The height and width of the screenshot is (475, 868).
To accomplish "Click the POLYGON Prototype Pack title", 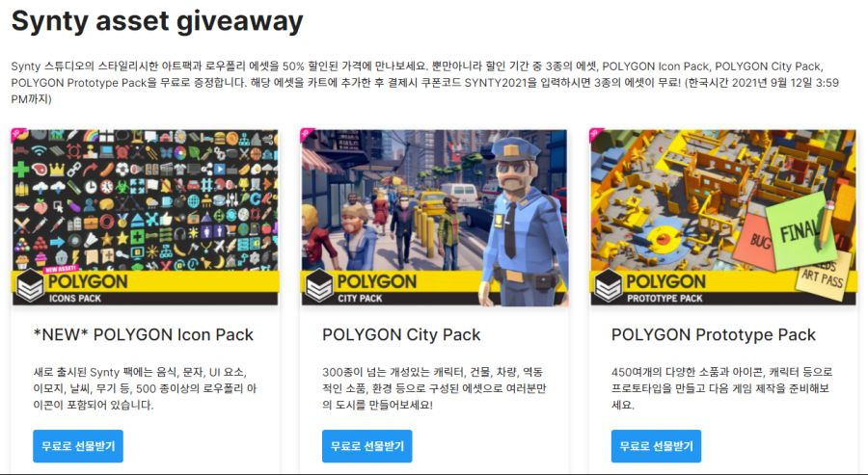I will pyautogui.click(x=714, y=334).
